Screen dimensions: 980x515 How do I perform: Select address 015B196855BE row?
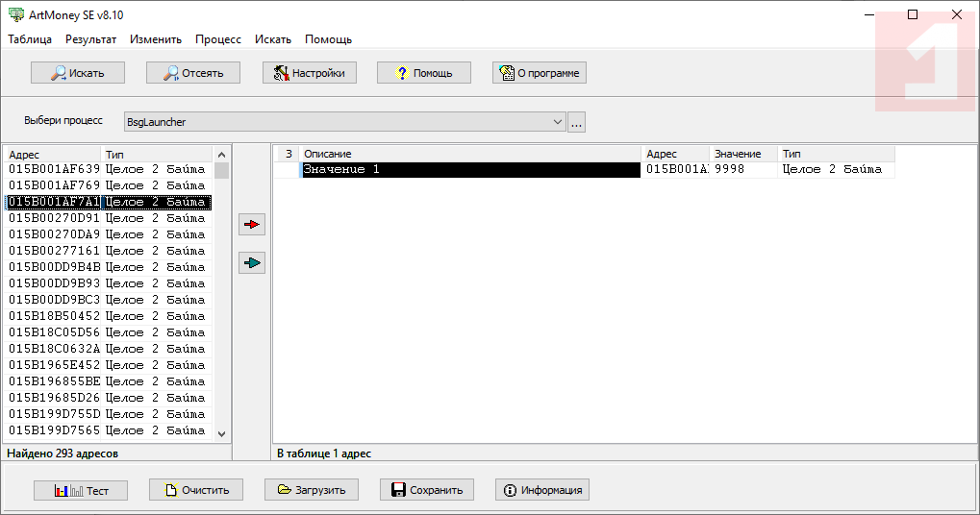[109, 380]
